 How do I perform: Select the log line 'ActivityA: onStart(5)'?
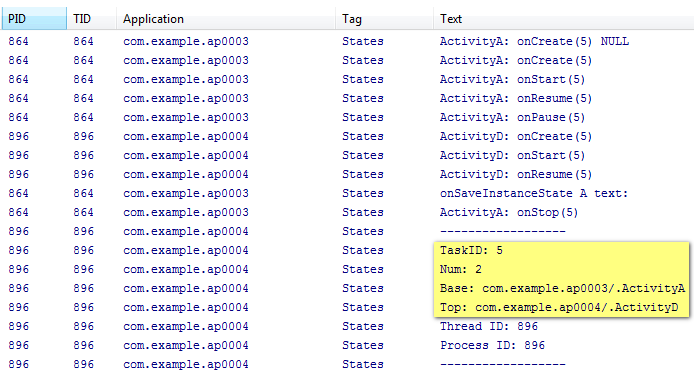[512, 80]
